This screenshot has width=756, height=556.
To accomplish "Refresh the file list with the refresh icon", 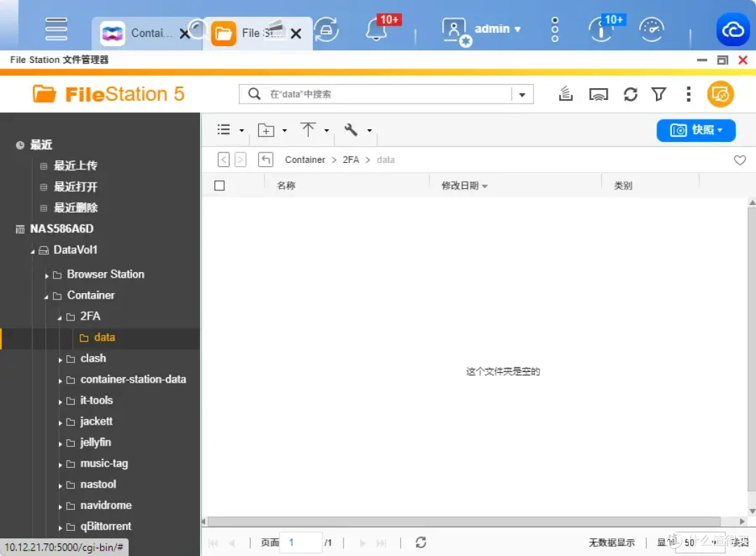I will click(x=631, y=94).
